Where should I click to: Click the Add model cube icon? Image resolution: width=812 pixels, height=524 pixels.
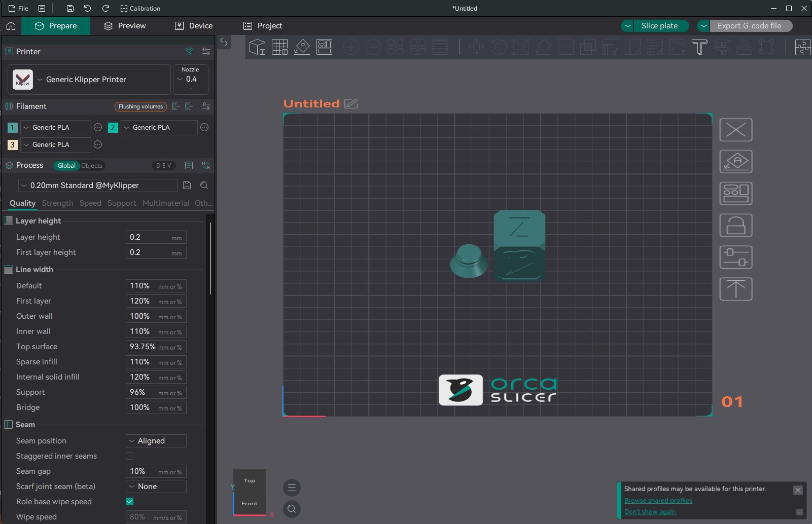[x=258, y=47]
